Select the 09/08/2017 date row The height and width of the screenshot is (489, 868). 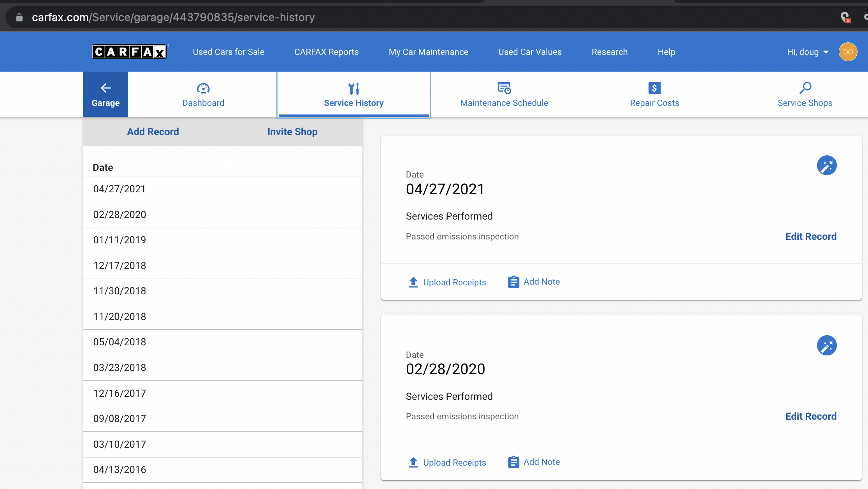click(223, 419)
